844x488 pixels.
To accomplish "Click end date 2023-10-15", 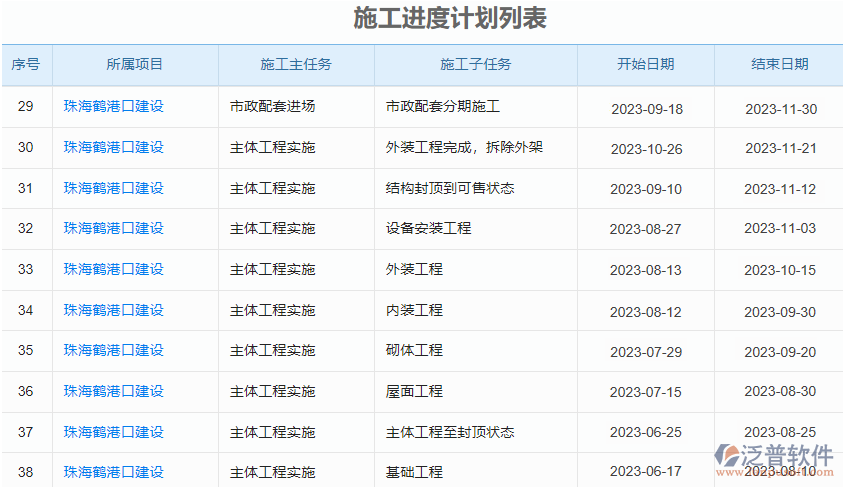I will coord(780,270).
